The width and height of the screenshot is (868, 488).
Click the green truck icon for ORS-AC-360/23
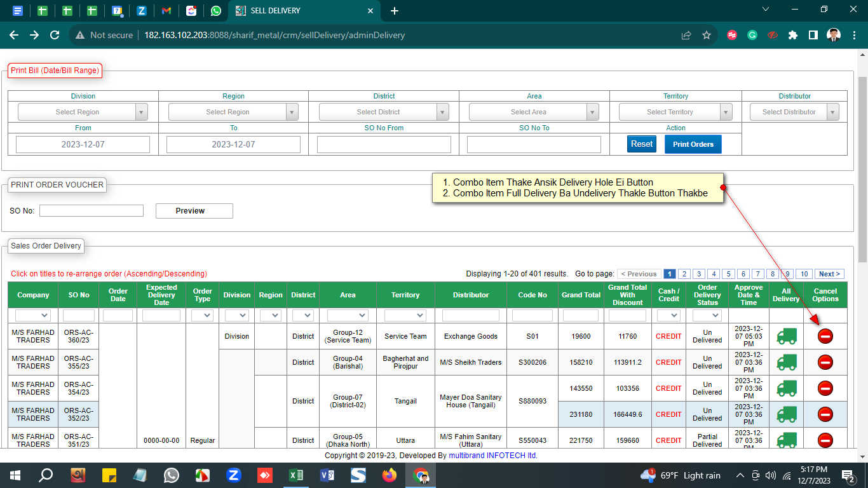click(786, 336)
